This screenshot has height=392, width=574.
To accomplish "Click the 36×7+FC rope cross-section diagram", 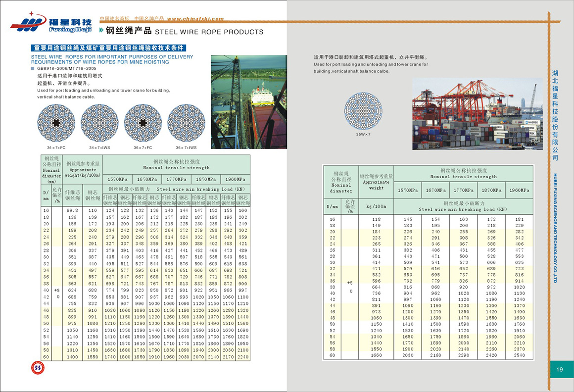I will [143, 123].
